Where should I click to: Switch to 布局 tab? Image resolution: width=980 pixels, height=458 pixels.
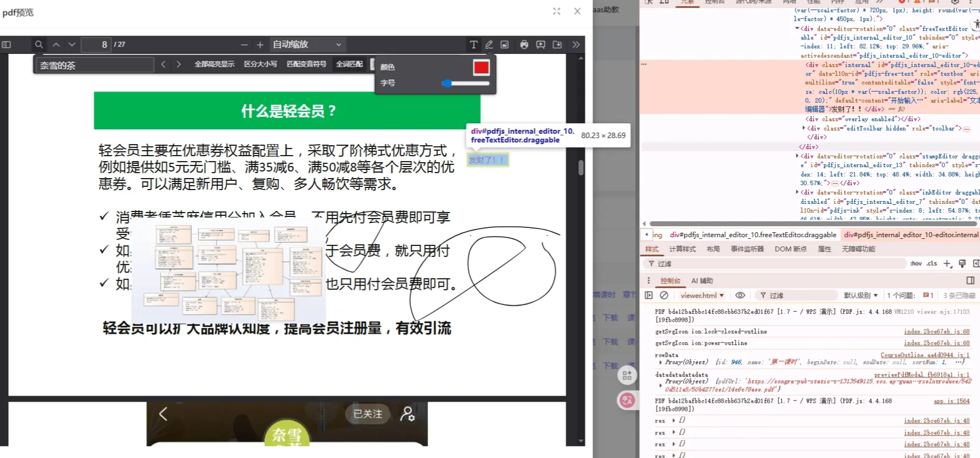(x=713, y=249)
